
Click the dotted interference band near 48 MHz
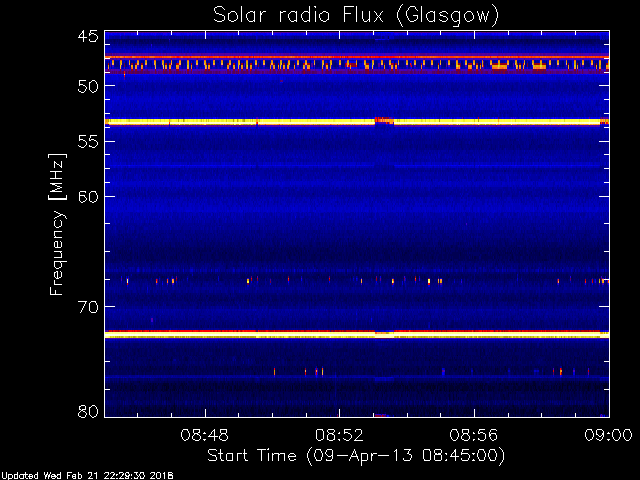(357, 64)
